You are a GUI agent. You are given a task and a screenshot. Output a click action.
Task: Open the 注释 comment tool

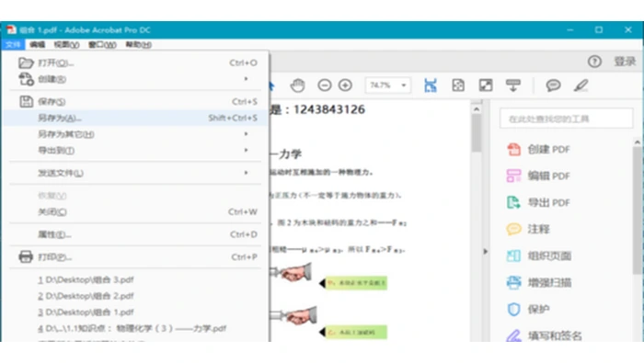click(x=528, y=229)
